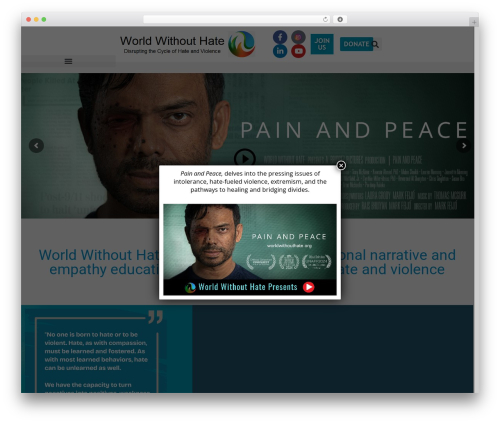The image size is (500, 423).
Task: Click 'World Without Hate Presents' banner text
Action: (x=248, y=287)
